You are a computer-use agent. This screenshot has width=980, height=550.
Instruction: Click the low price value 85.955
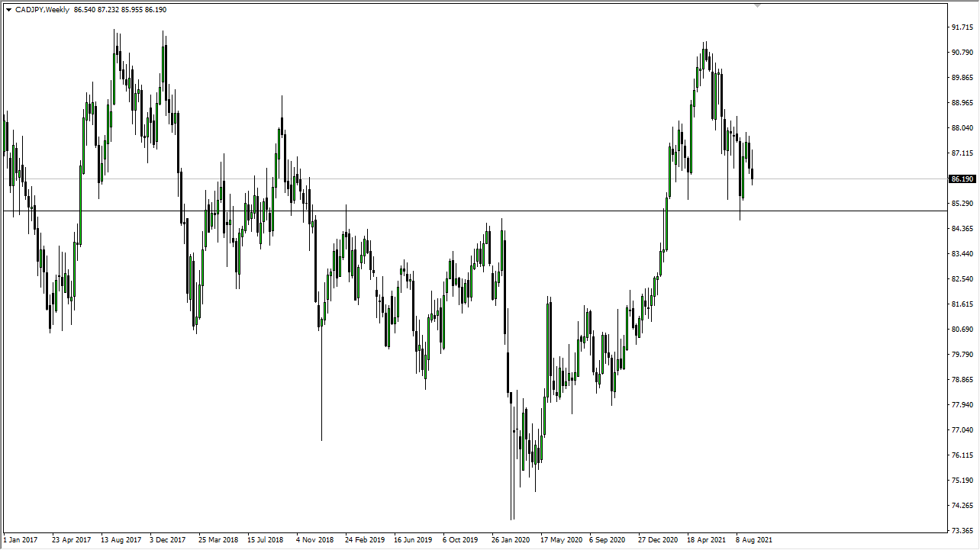131,10
